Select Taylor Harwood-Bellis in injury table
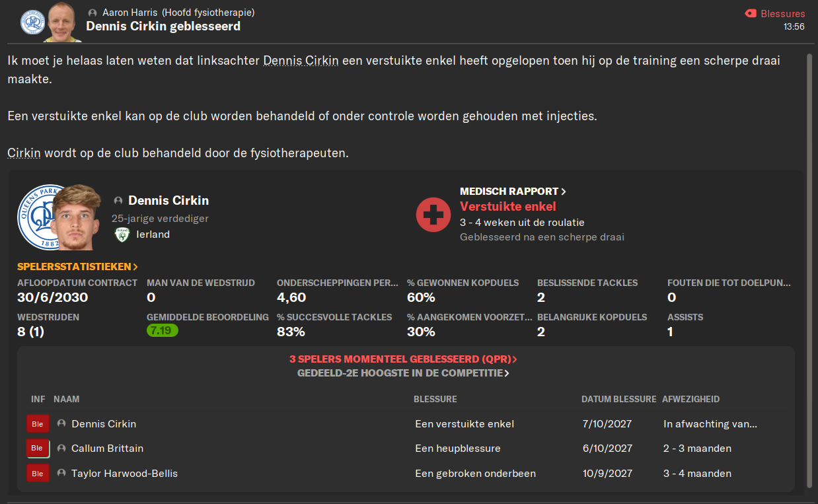Viewport: 818px width, 504px height. tap(124, 474)
